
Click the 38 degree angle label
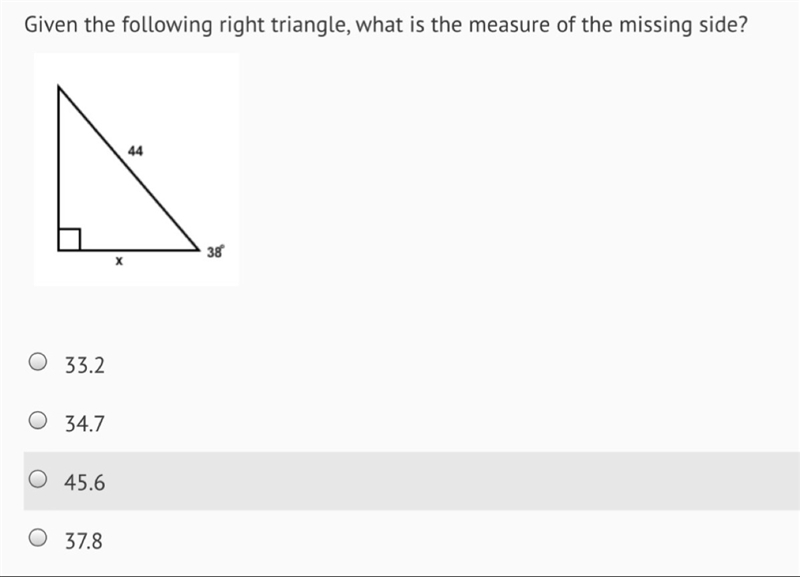215,252
